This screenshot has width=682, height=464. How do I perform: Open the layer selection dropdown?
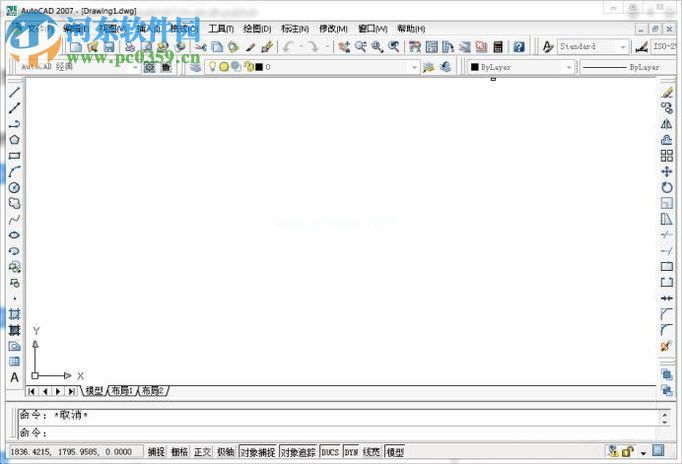(x=413, y=67)
